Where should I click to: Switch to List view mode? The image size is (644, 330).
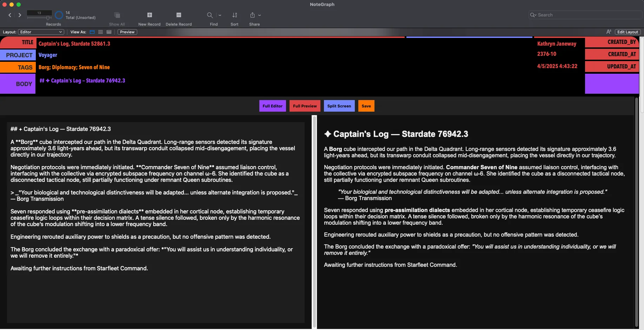tap(101, 32)
